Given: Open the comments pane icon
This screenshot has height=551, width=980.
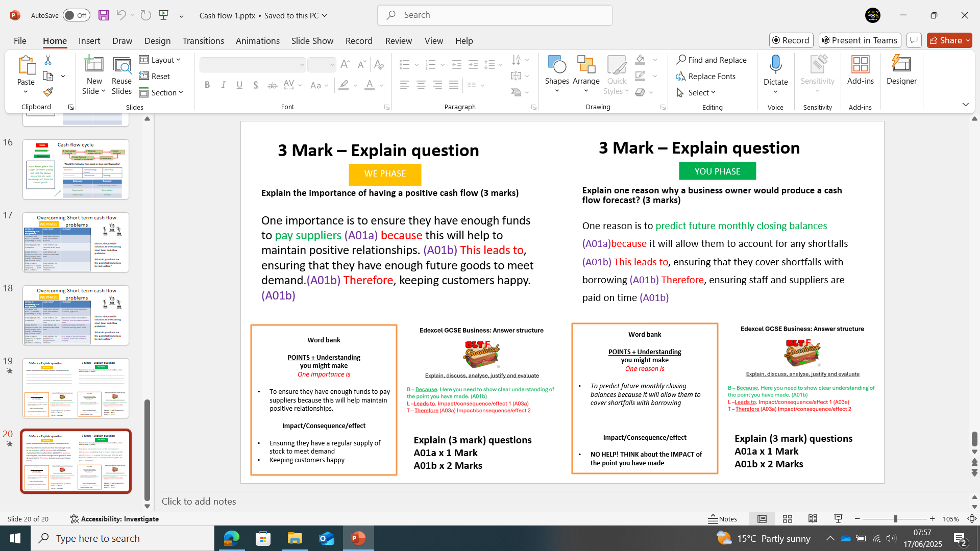Looking at the screenshot, I should click(x=914, y=40).
